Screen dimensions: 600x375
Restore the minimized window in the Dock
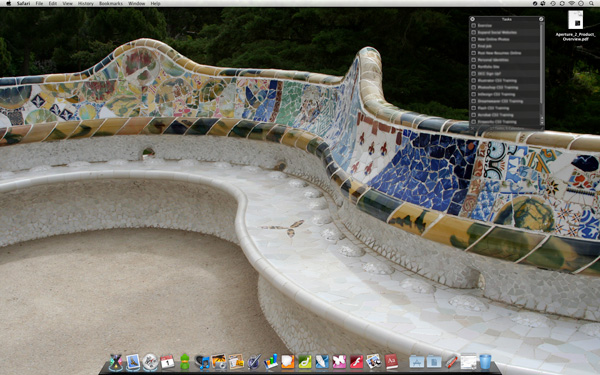[468, 362]
